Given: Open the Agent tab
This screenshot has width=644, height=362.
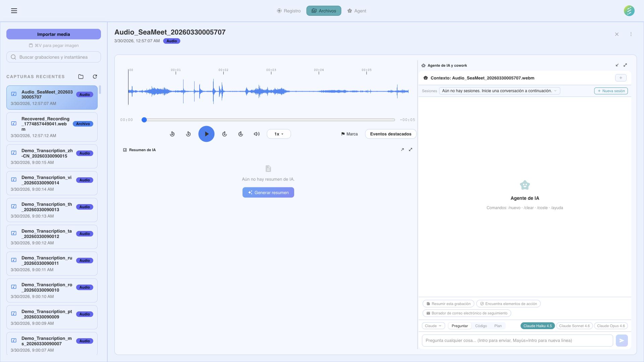Looking at the screenshot, I should pyautogui.click(x=357, y=11).
